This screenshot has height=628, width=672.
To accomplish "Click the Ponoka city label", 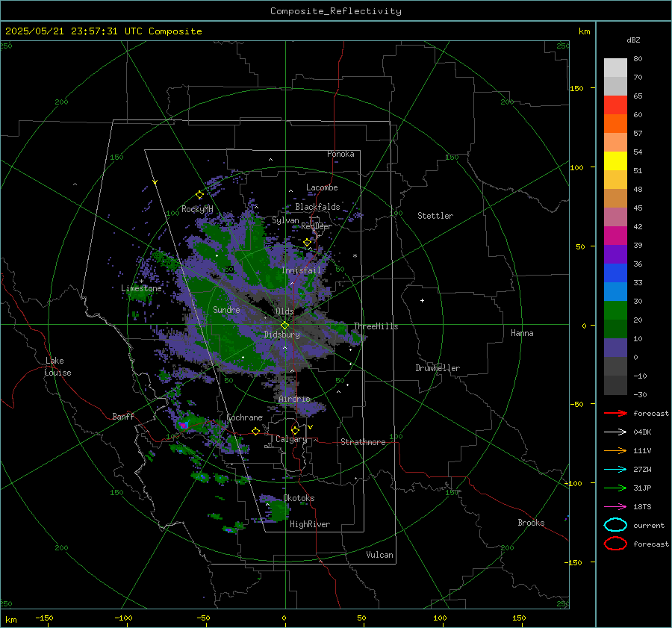I will [x=340, y=154].
